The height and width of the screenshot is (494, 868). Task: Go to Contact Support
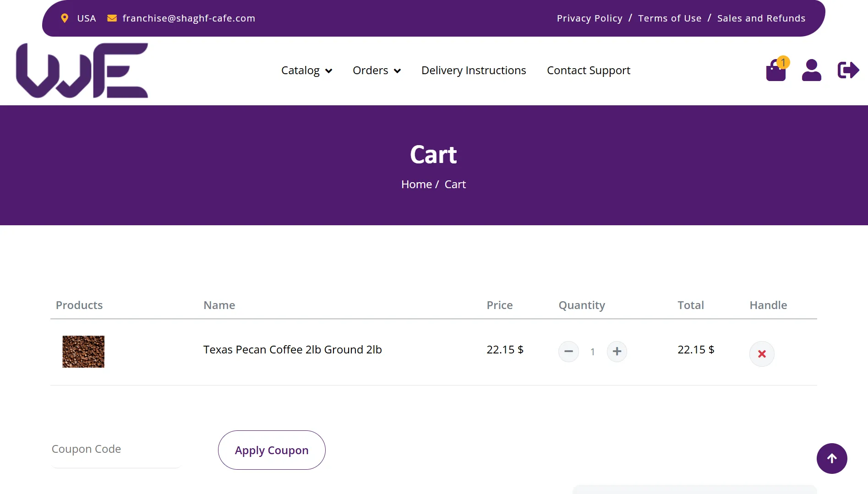tap(589, 71)
